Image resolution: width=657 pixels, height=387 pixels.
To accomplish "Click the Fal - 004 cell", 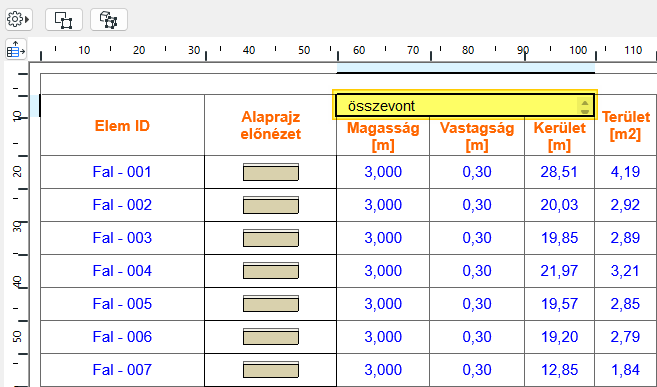I will pos(122,271).
